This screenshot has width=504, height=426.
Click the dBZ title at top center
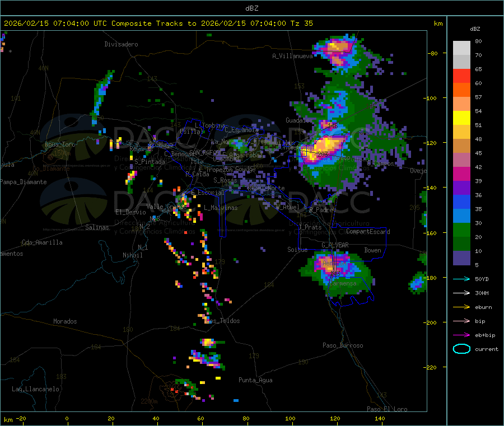tap(251, 8)
